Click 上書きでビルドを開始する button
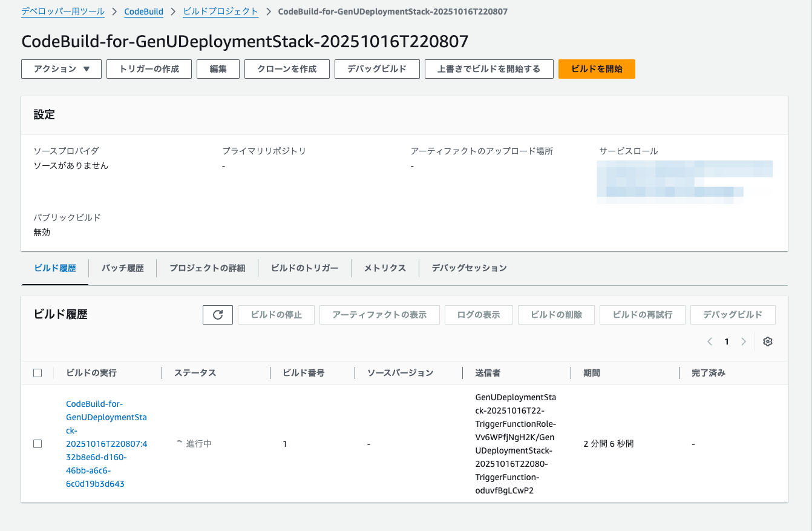The width and height of the screenshot is (812, 531). click(489, 69)
